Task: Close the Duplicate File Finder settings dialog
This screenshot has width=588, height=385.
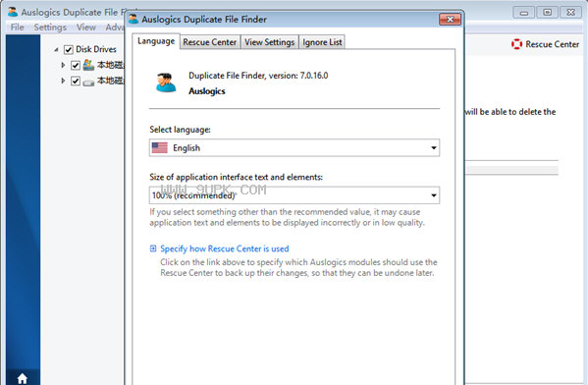Action: [450, 19]
